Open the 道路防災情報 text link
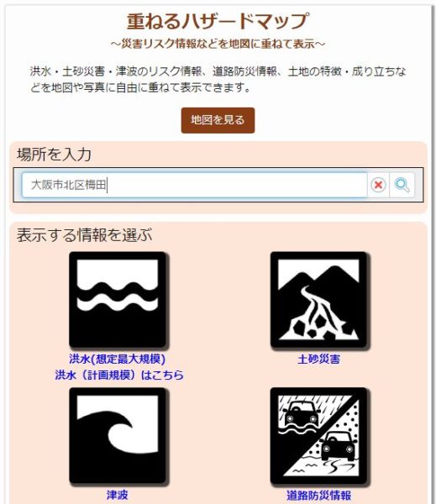The height and width of the screenshot is (504, 436). pos(318,495)
